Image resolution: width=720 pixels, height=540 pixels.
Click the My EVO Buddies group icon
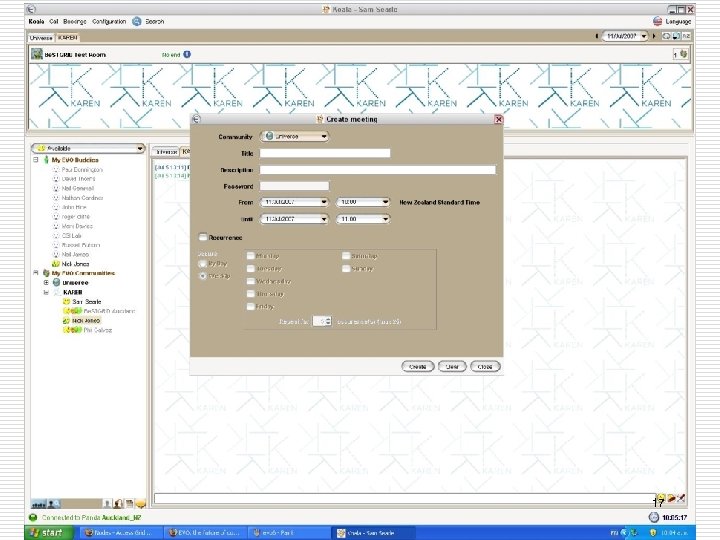[46, 160]
